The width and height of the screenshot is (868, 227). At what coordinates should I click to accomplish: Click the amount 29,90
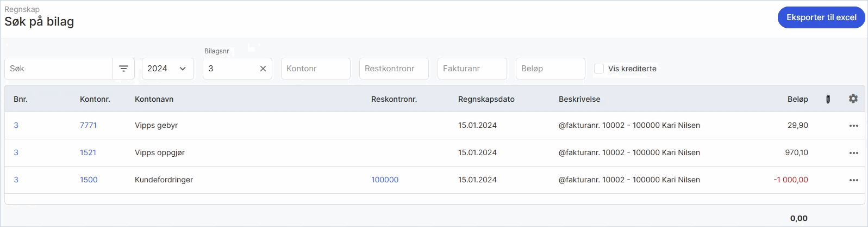pos(798,125)
